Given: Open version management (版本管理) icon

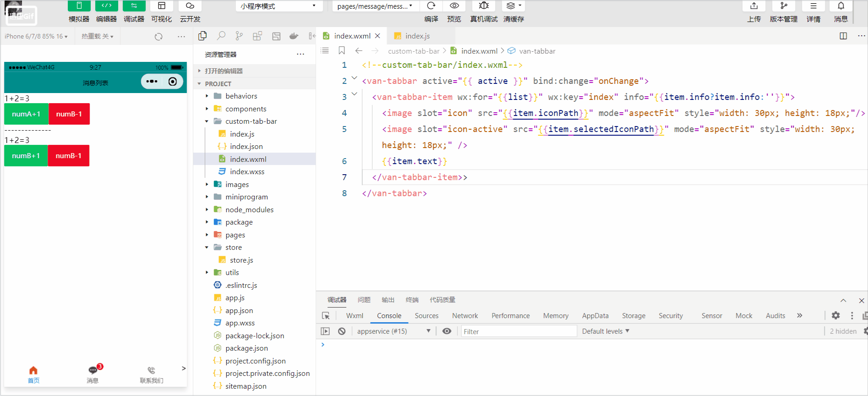Looking at the screenshot, I should [784, 6].
